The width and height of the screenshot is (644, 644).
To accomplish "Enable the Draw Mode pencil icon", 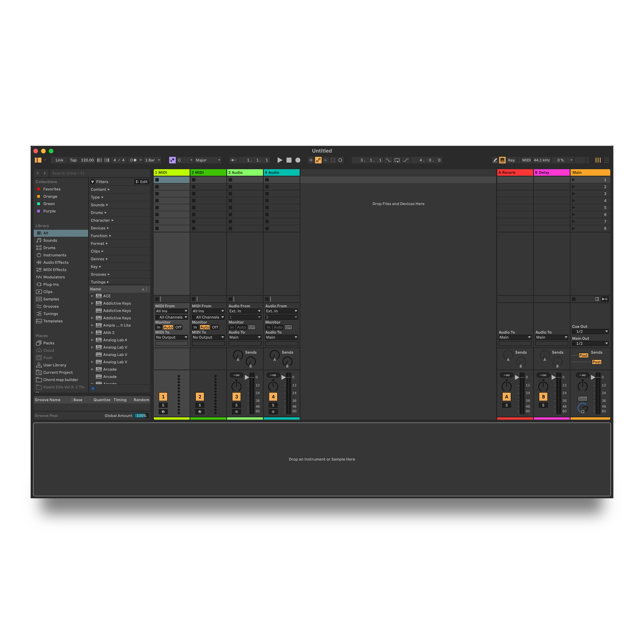I will (x=495, y=160).
